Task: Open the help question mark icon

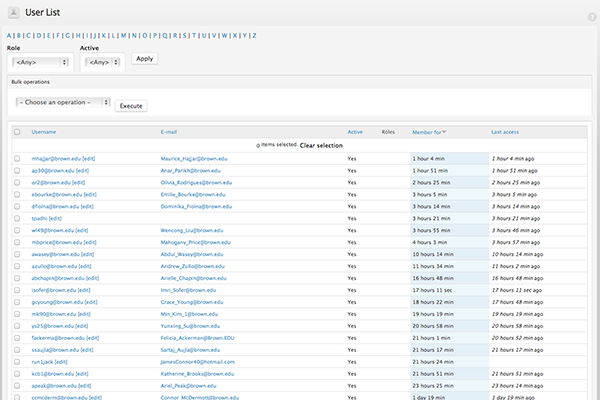Action: point(592,17)
